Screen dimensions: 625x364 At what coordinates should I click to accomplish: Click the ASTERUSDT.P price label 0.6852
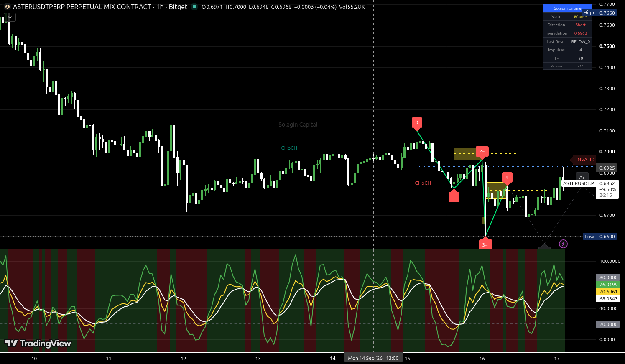(607, 183)
